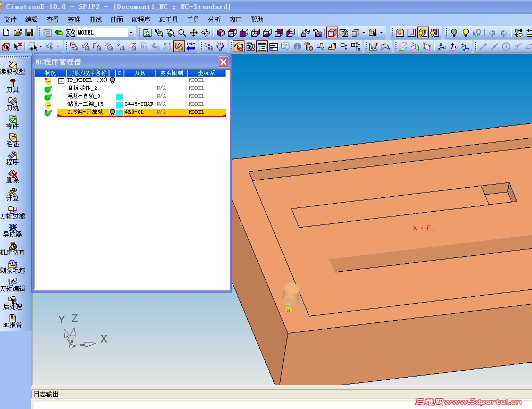Screen dimensions: 532x409
Task: Click the 刀具 column header
Action: pos(140,73)
